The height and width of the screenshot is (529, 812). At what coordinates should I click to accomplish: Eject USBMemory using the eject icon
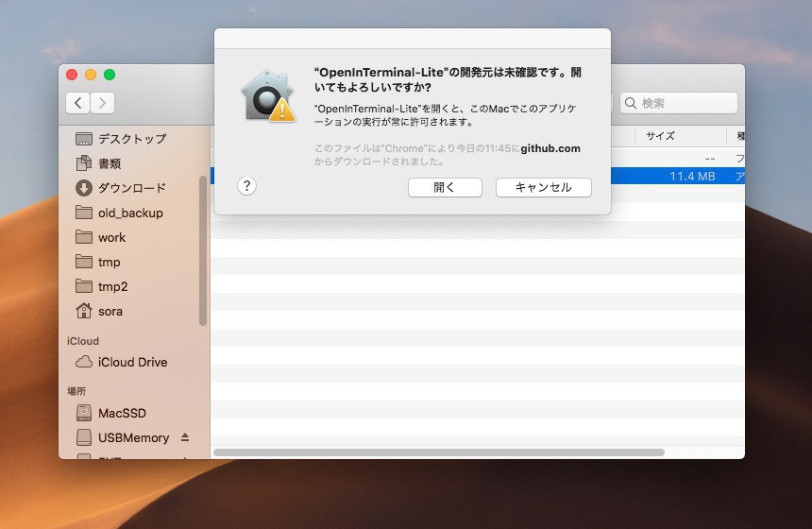click(x=185, y=437)
